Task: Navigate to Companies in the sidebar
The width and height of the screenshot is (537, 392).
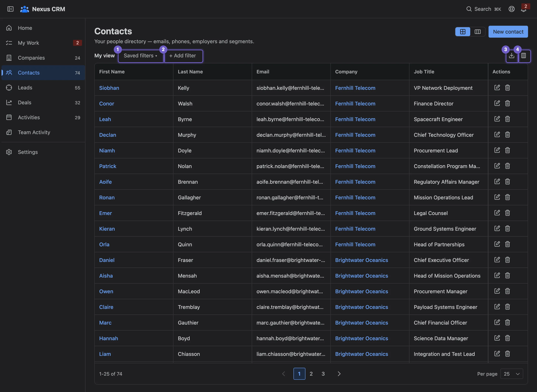Action: tap(43, 58)
